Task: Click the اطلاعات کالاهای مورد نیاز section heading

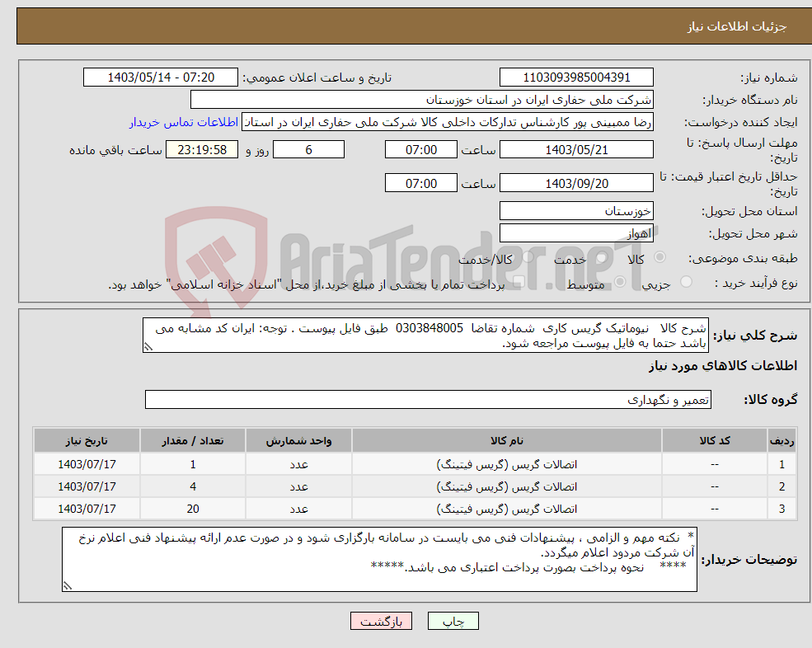Action: [x=722, y=366]
